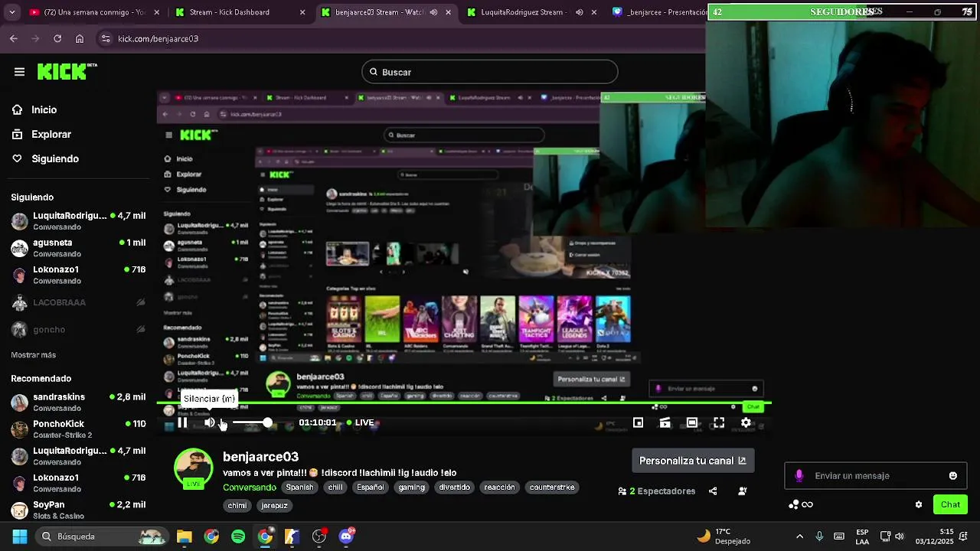Click Personaliza tu canal button
Image resolution: width=980 pixels, height=551 pixels.
pos(693,461)
